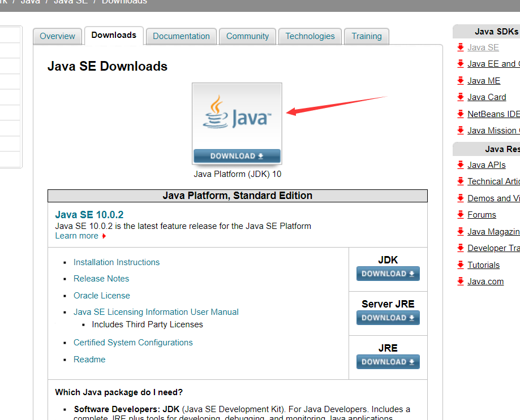Screen dimensions: 520x420
Task: Open Installation Instructions link
Action: point(117,262)
